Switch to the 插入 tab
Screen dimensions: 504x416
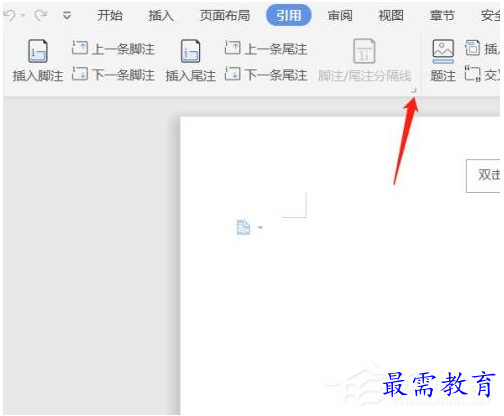(161, 15)
